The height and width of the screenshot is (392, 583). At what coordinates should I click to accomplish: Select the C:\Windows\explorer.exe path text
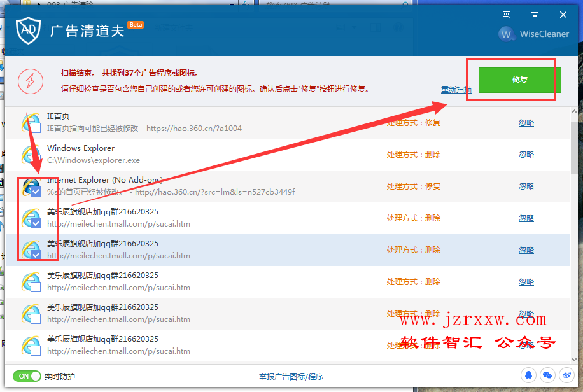pos(94,160)
